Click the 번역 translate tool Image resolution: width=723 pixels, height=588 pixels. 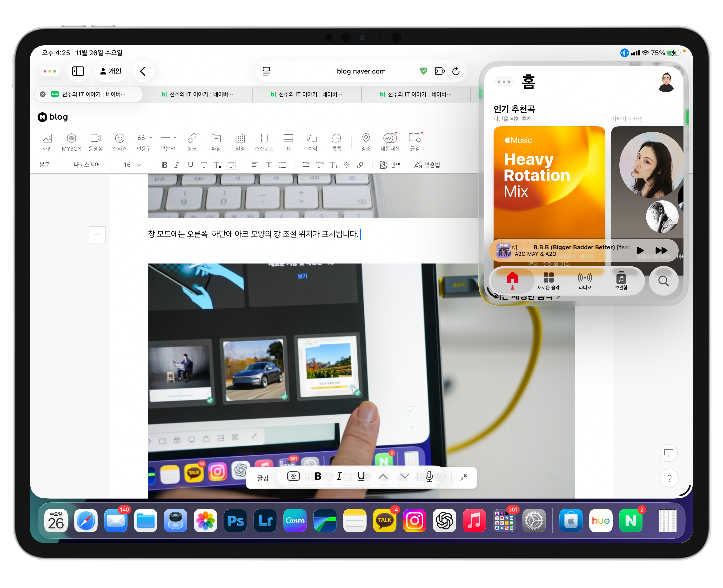(x=390, y=165)
